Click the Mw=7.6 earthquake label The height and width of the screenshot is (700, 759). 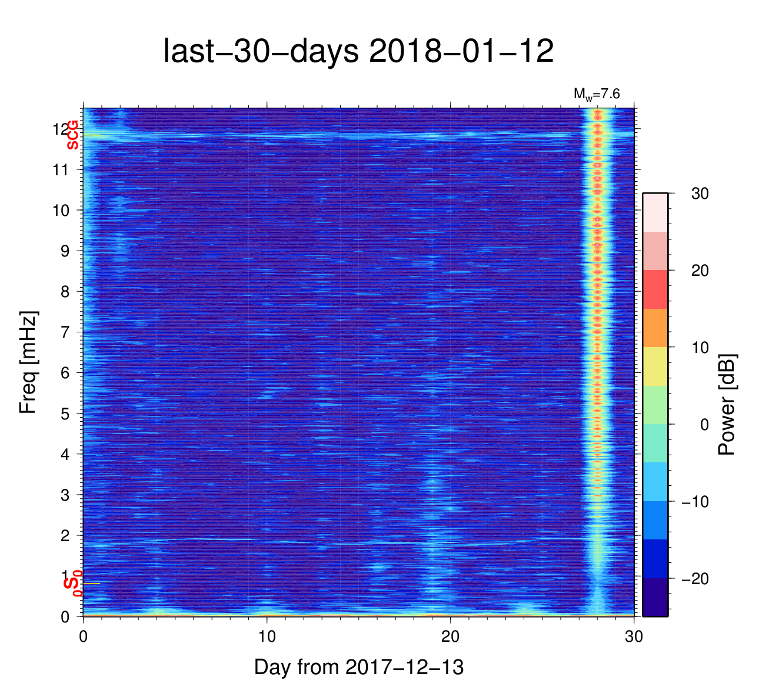[597, 94]
